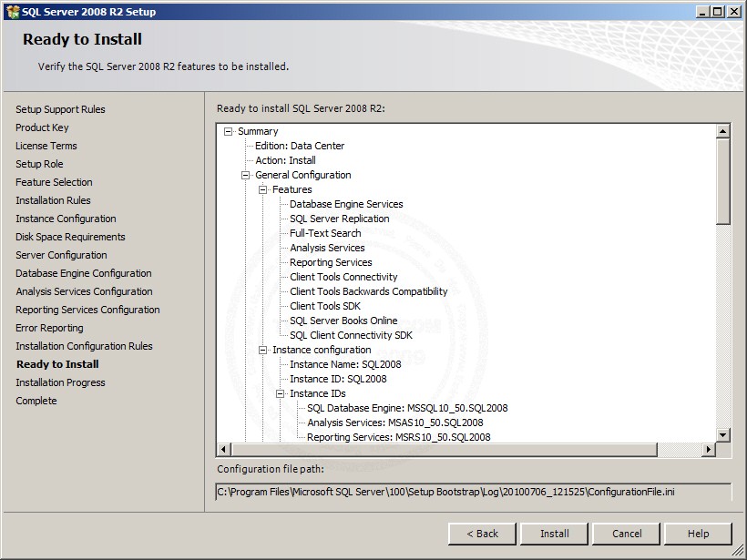Select 'Client Tools Connectivity' row

[343, 277]
